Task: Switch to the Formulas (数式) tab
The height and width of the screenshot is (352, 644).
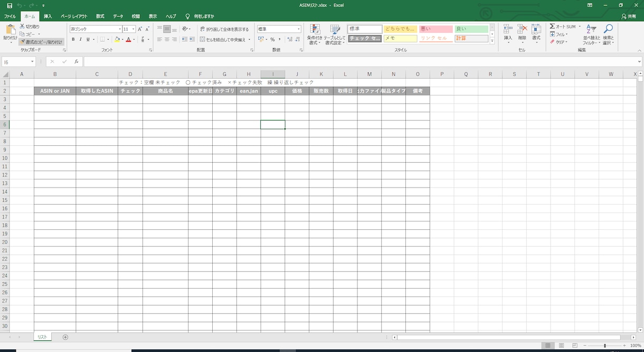Action: tap(100, 16)
